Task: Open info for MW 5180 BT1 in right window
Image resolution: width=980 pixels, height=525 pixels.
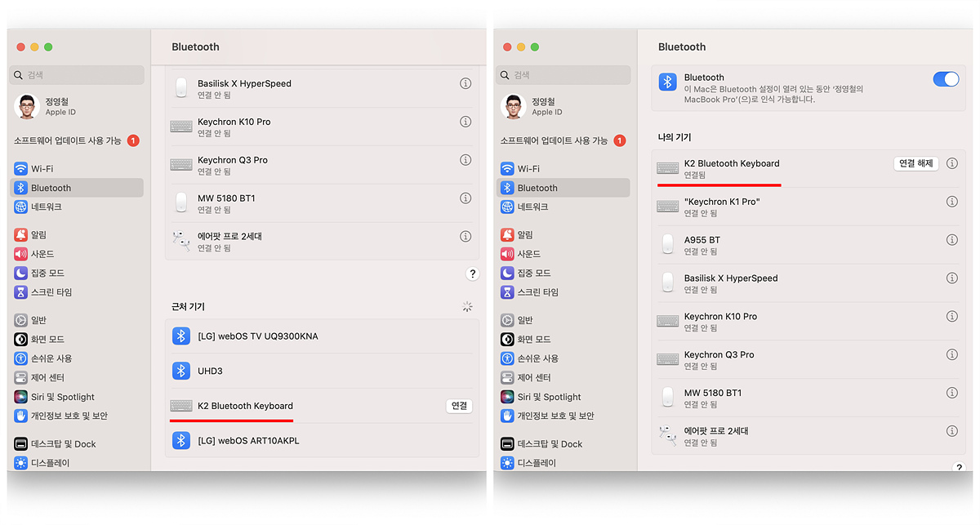Action: tap(951, 393)
